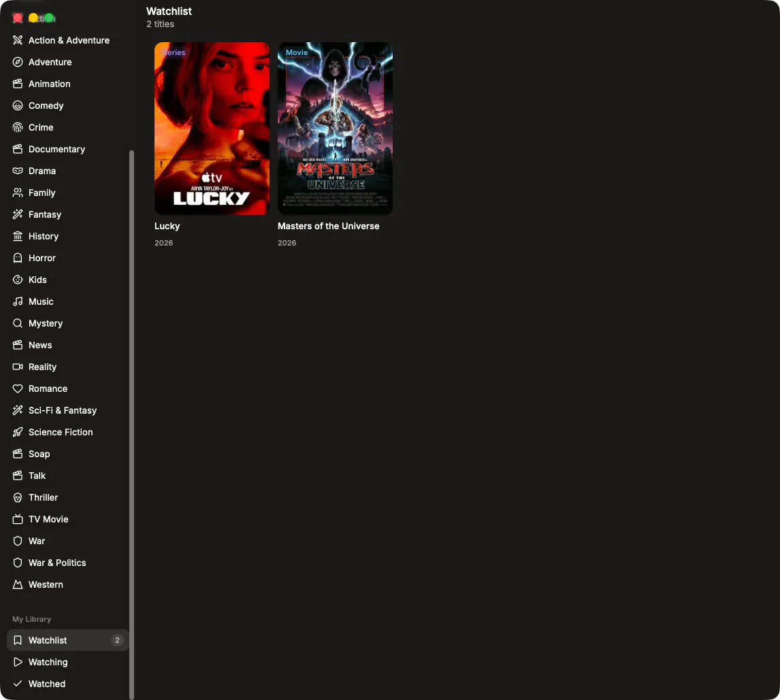The height and width of the screenshot is (700, 780).
Task: Open the Soap genre
Action: 68,454
